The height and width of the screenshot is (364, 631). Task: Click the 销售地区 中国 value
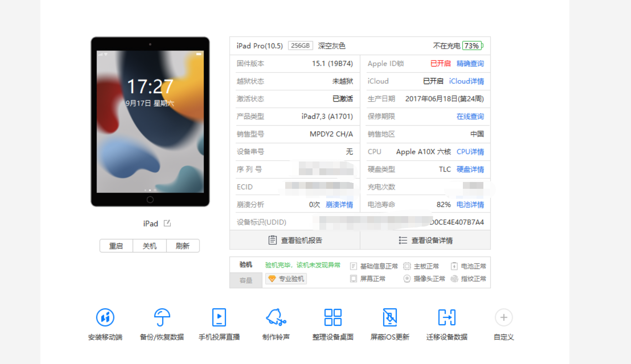pos(477,134)
